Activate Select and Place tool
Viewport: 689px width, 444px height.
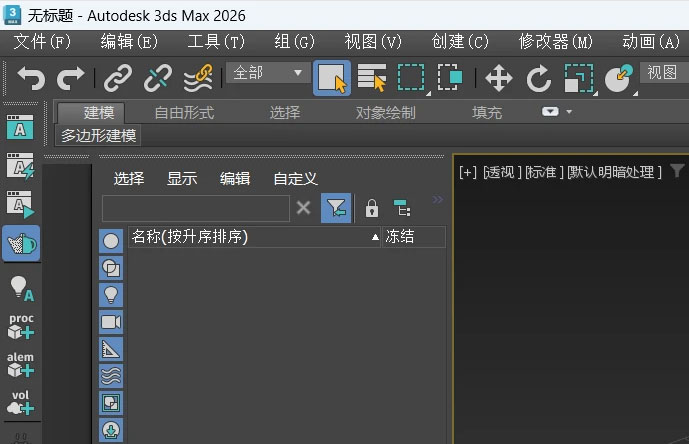tap(619, 78)
